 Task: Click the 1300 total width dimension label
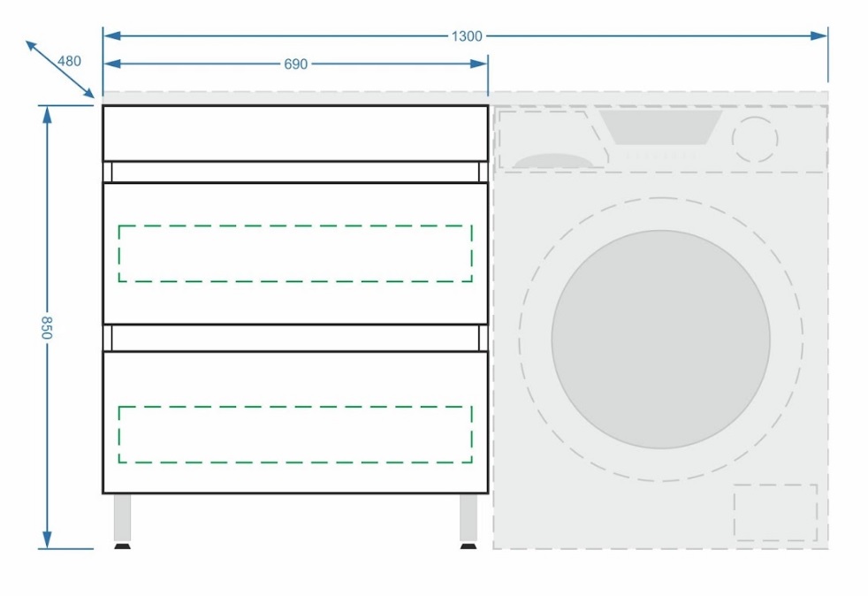pos(467,36)
